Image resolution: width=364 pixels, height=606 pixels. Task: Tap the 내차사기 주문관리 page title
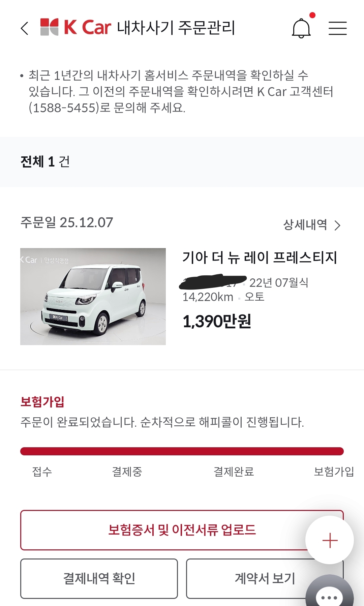176,28
